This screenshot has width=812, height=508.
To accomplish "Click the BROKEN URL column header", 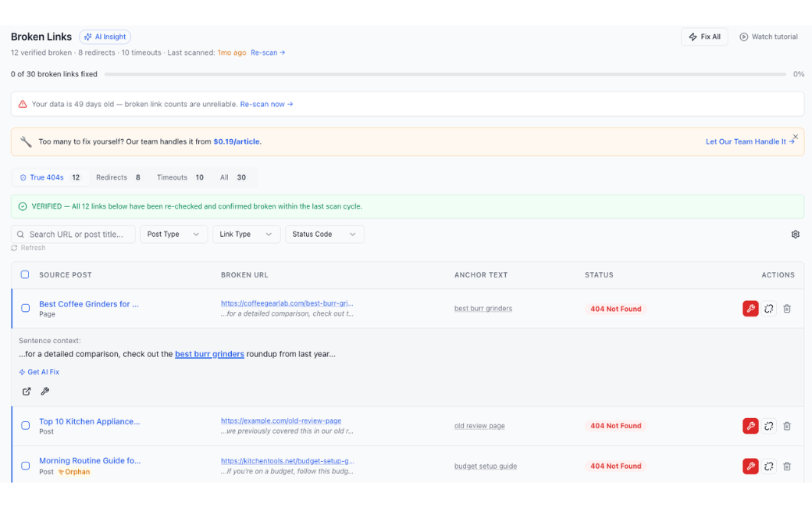I will coord(244,275).
